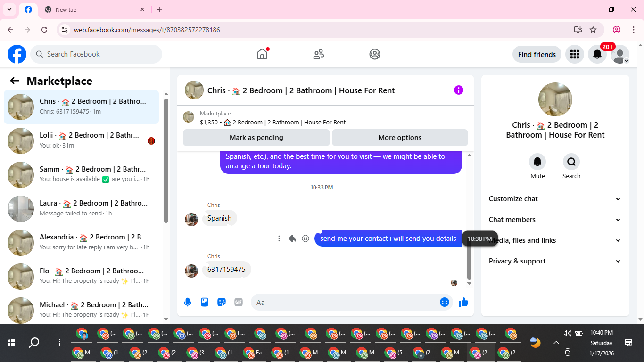This screenshot has width=644, height=362.
Task: Click the Search Facebook field
Action: 96,54
